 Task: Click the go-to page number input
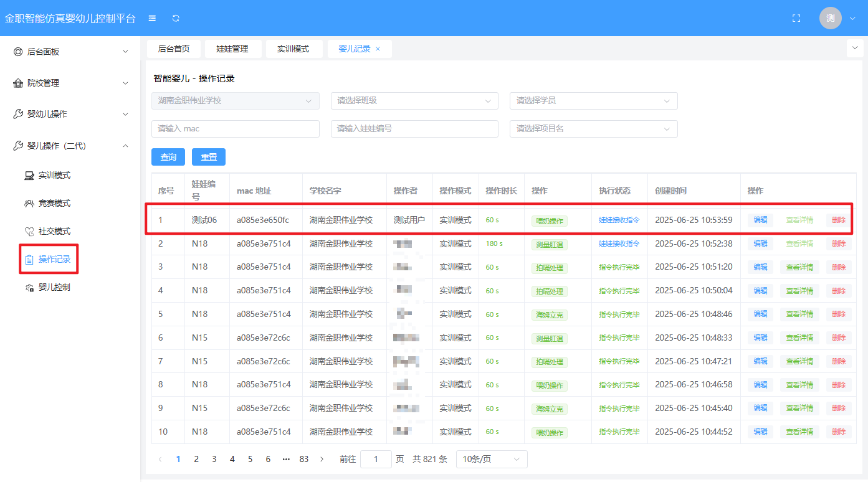click(376, 459)
